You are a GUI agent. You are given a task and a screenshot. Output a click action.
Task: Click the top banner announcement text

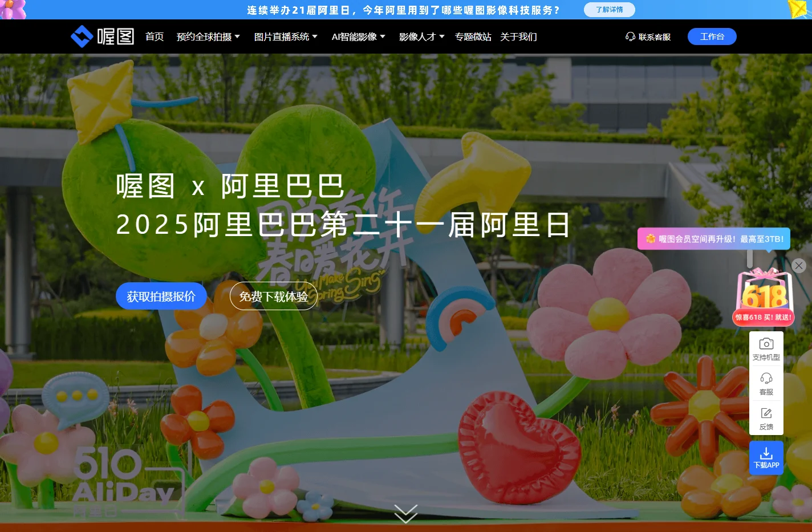[x=404, y=10]
